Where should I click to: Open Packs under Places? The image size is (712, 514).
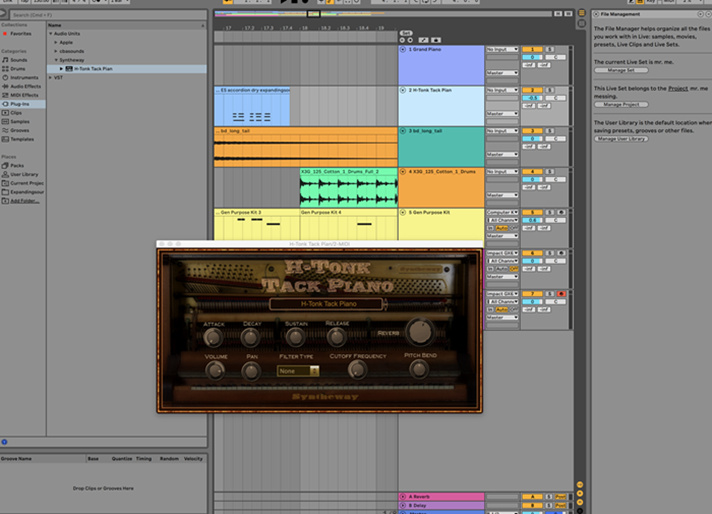pyautogui.click(x=17, y=166)
